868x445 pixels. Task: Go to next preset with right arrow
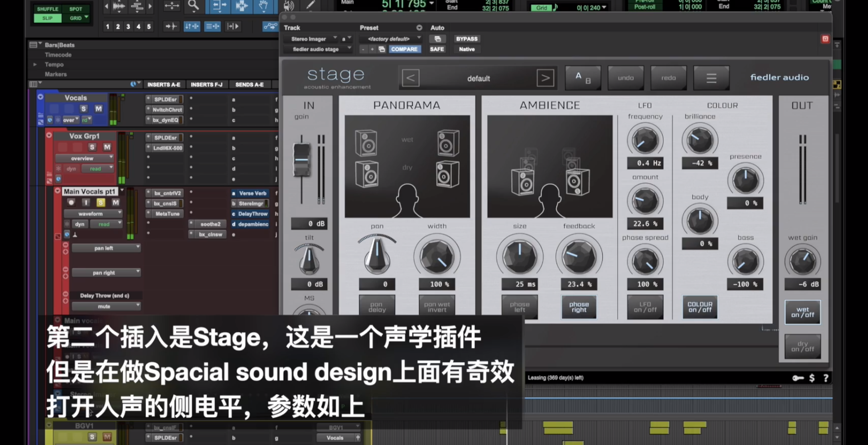[x=545, y=78]
